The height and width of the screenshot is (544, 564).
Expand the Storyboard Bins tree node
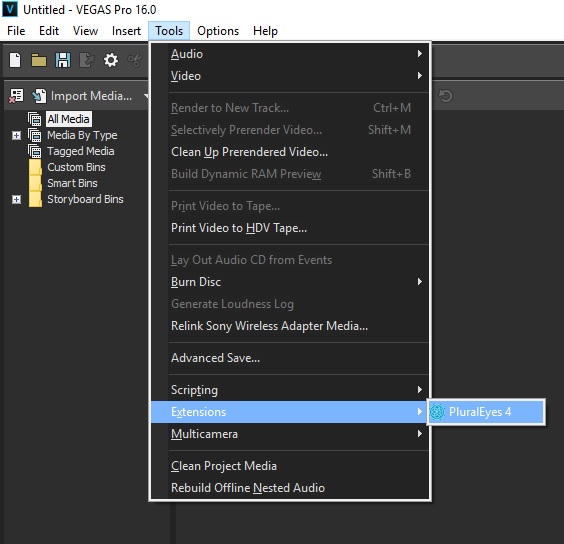16,199
